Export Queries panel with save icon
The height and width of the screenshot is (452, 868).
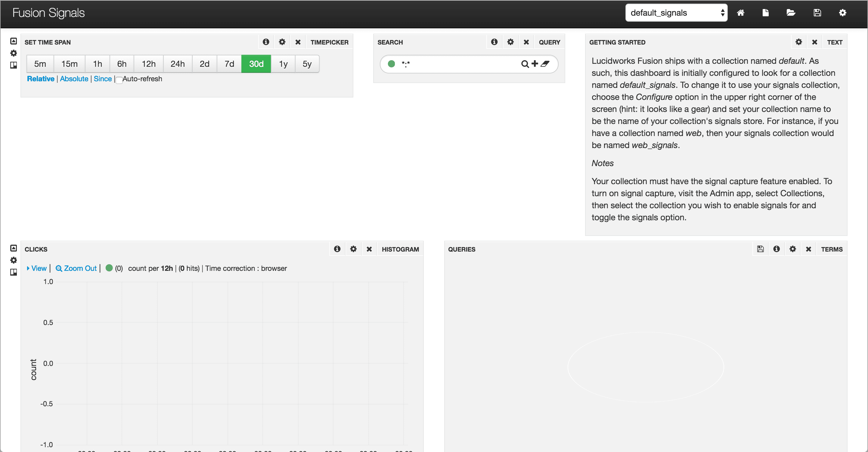[760, 249]
